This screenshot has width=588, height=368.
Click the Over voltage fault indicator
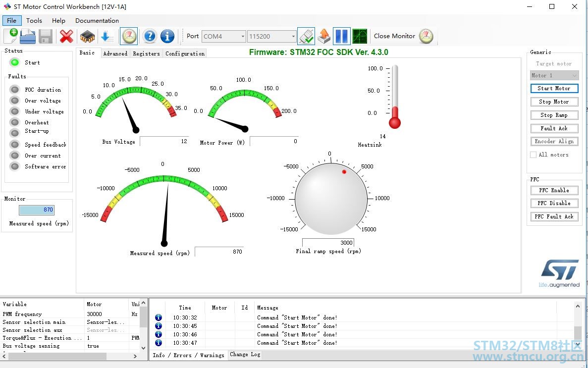click(x=15, y=100)
